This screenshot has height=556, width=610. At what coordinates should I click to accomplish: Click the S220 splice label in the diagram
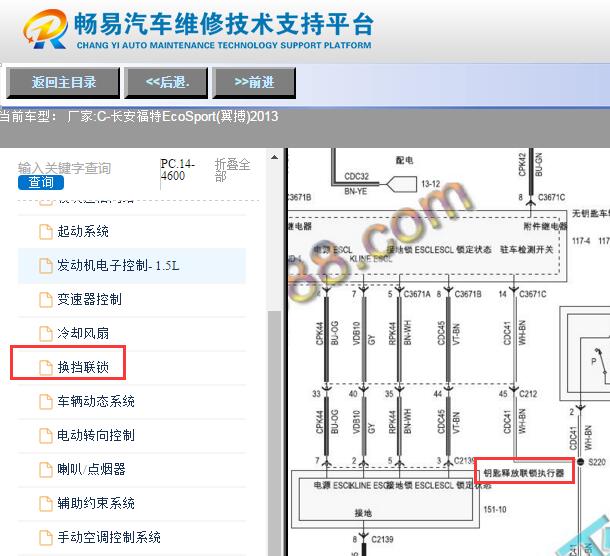[597, 462]
